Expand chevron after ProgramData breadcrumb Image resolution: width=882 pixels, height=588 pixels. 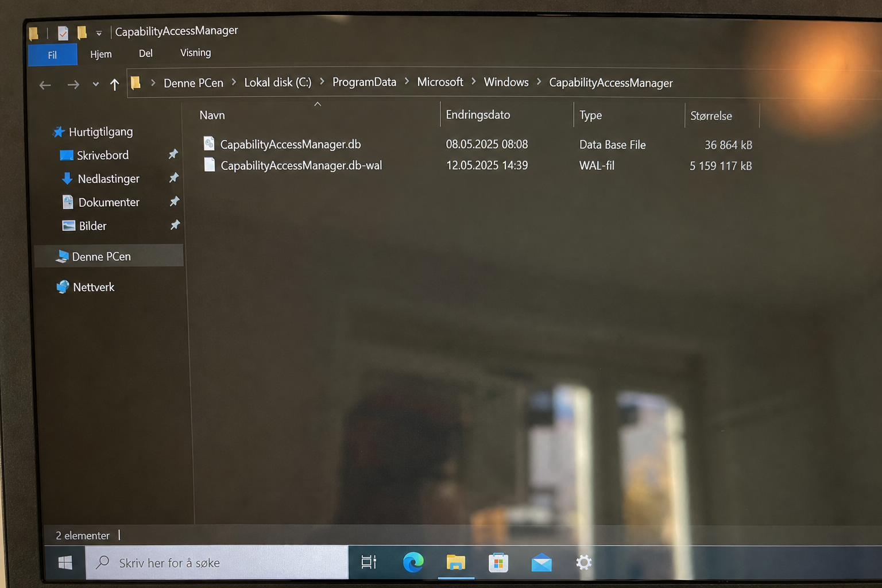coord(407,82)
